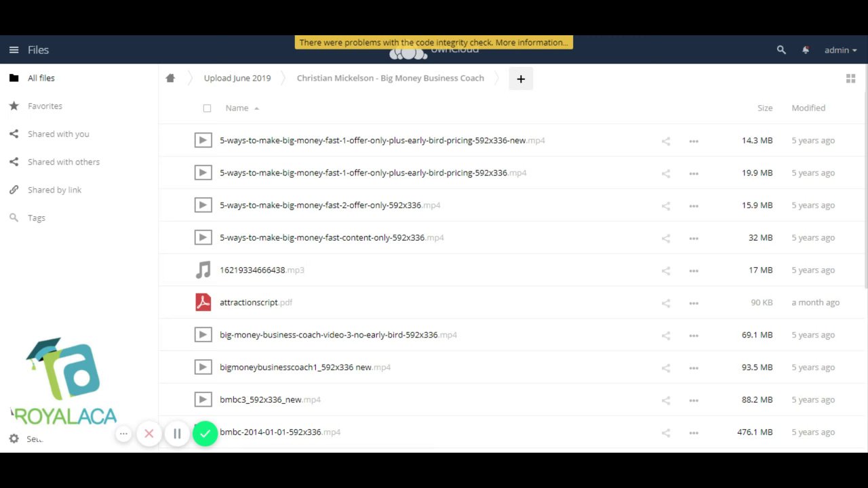868x488 pixels.
Task: Click music note icon of 16219334666438.mp3
Action: coord(203,270)
